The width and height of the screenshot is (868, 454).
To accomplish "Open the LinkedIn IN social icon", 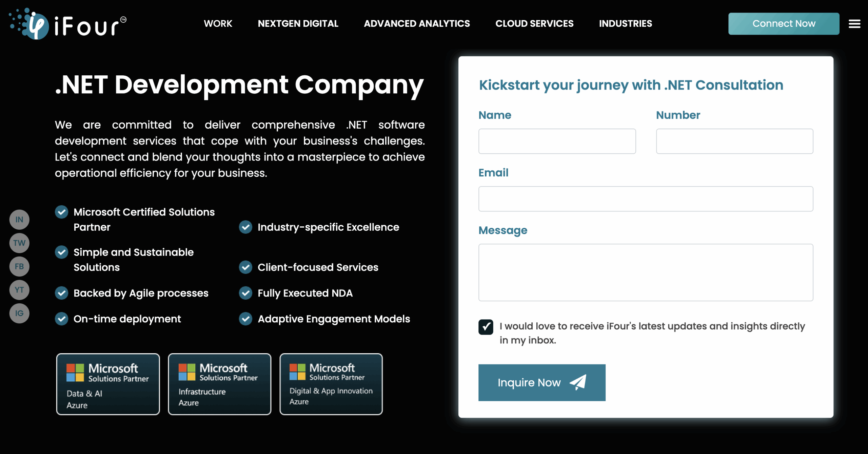I will [x=19, y=220].
